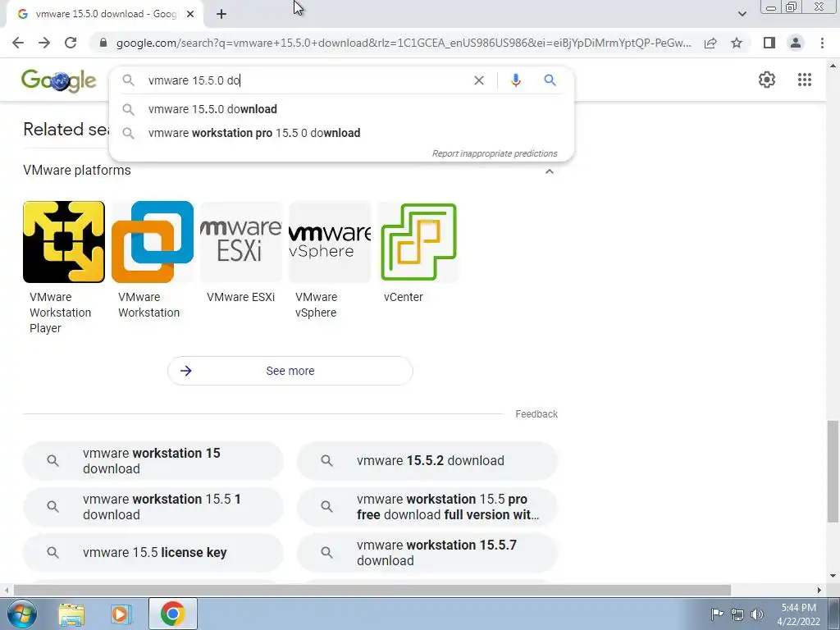Close the vmware 15.5.0 download tab
Image resolution: width=840 pixels, height=630 pixels.
[x=190, y=15]
